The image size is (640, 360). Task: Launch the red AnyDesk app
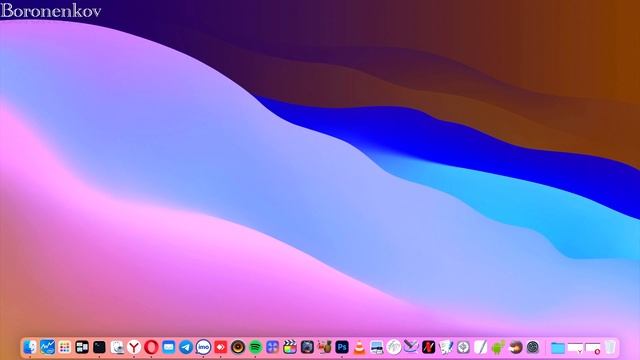pos(220,347)
